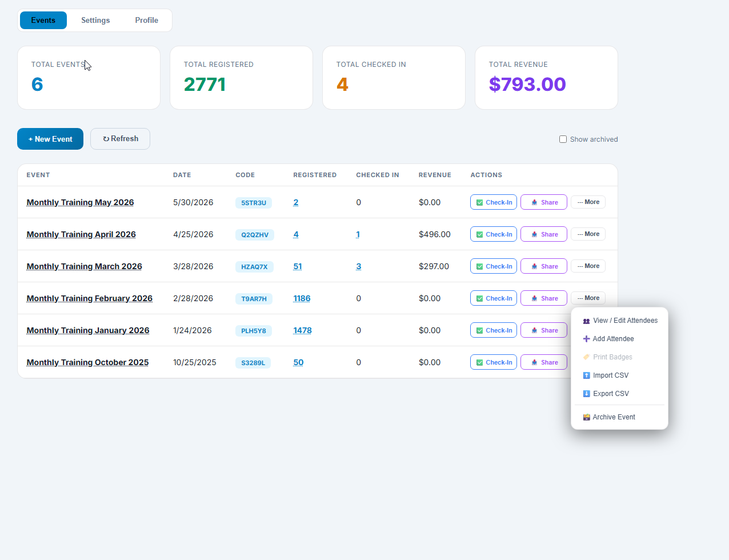This screenshot has width=729, height=560.
Task: Check in attendees for April 2026 training
Action: click(494, 234)
